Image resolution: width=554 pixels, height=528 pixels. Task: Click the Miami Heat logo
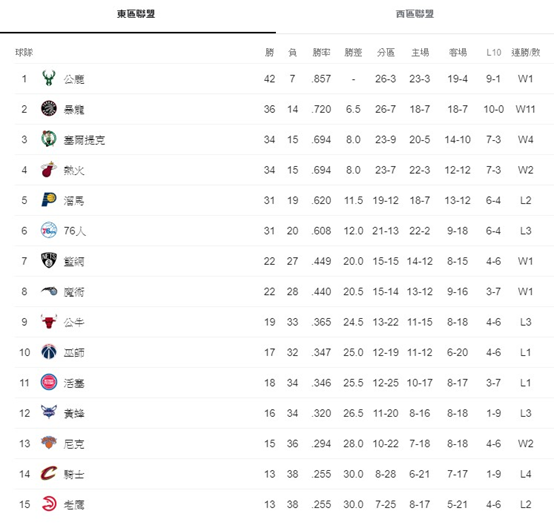click(x=49, y=169)
